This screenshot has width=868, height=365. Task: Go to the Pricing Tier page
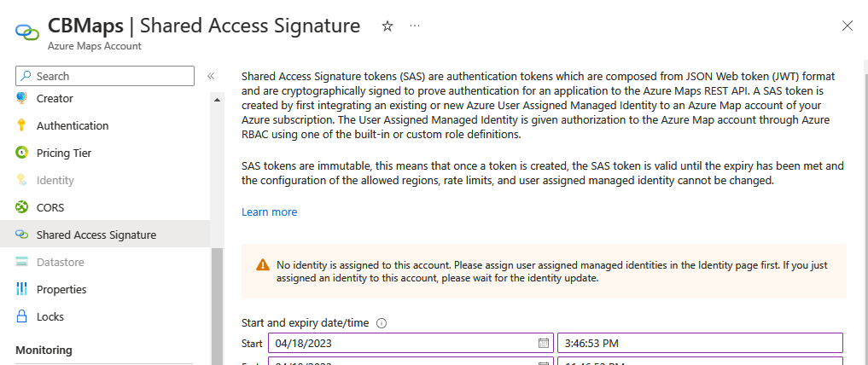(64, 153)
